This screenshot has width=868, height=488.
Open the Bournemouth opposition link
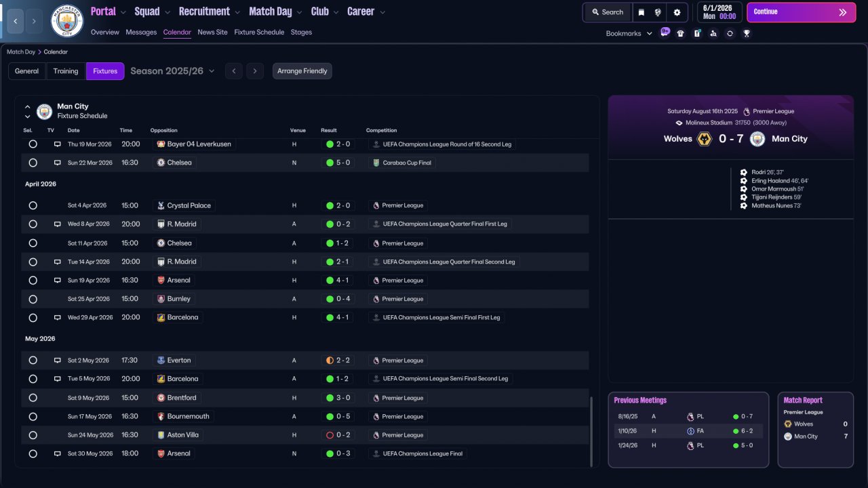184,417
